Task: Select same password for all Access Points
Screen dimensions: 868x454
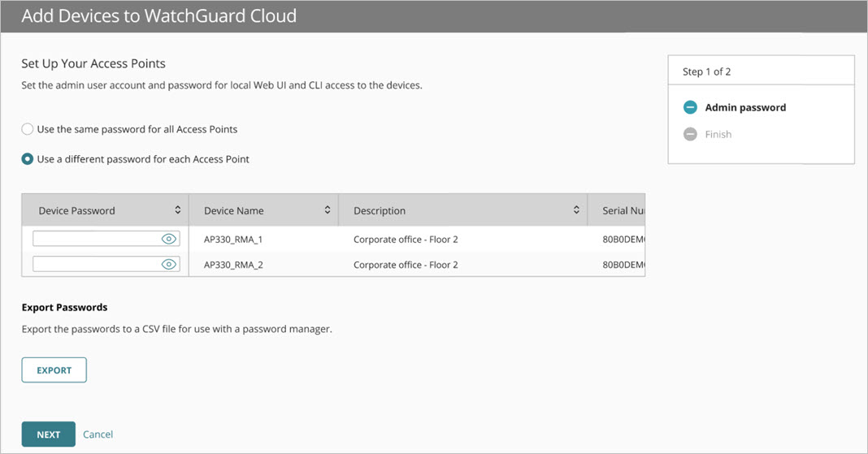Action: coord(28,129)
